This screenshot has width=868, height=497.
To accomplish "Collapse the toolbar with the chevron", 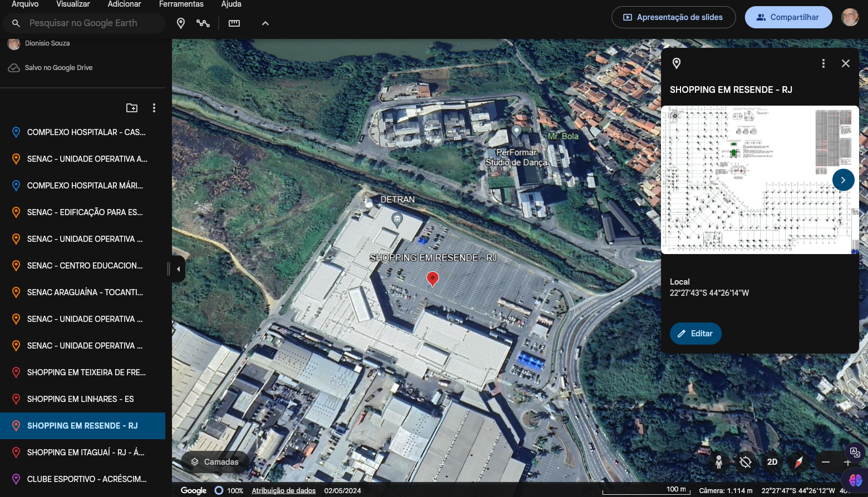I will [265, 23].
